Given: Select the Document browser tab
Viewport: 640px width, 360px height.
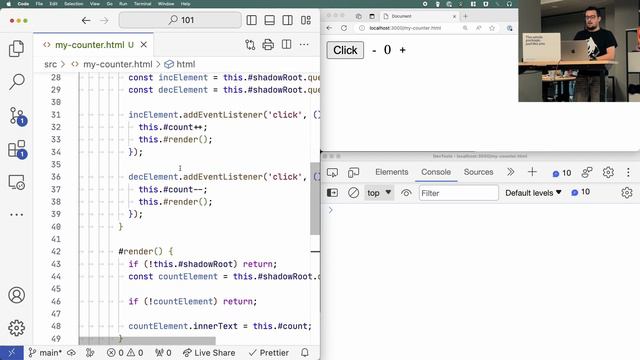Looking at the screenshot, I should [x=419, y=16].
